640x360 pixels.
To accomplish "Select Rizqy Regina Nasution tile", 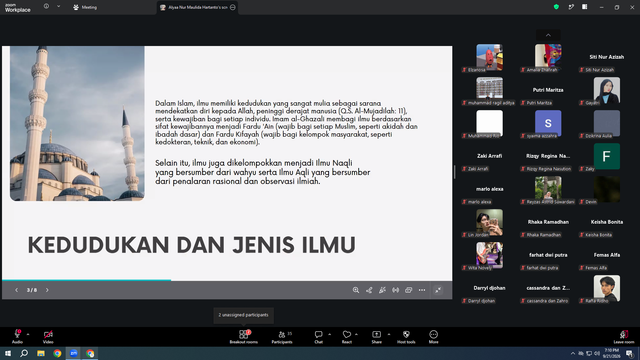I will (548, 157).
